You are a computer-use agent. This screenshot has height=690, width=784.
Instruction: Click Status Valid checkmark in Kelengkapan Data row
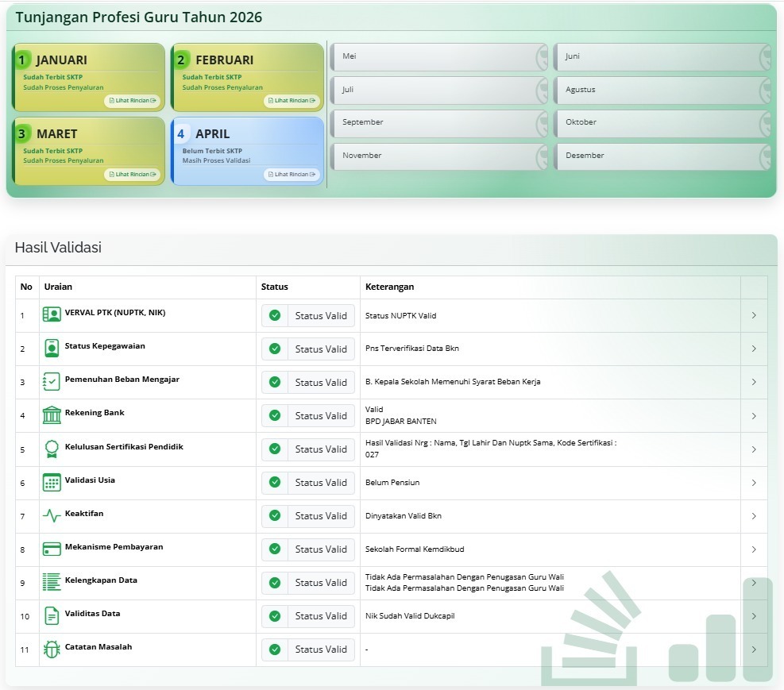click(x=275, y=582)
